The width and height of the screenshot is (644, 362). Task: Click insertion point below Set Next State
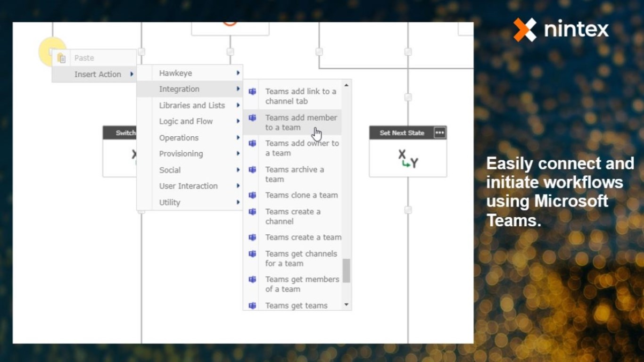pyautogui.click(x=408, y=210)
